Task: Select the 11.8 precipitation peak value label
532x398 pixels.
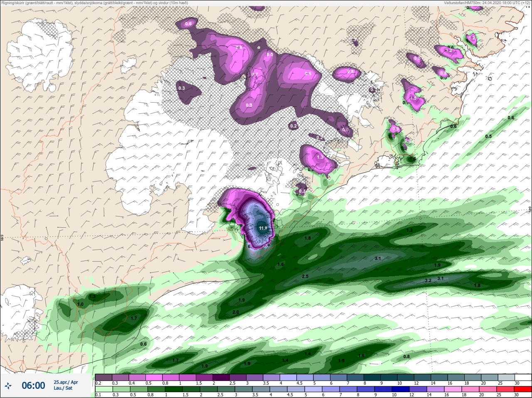Action: pyautogui.click(x=263, y=228)
